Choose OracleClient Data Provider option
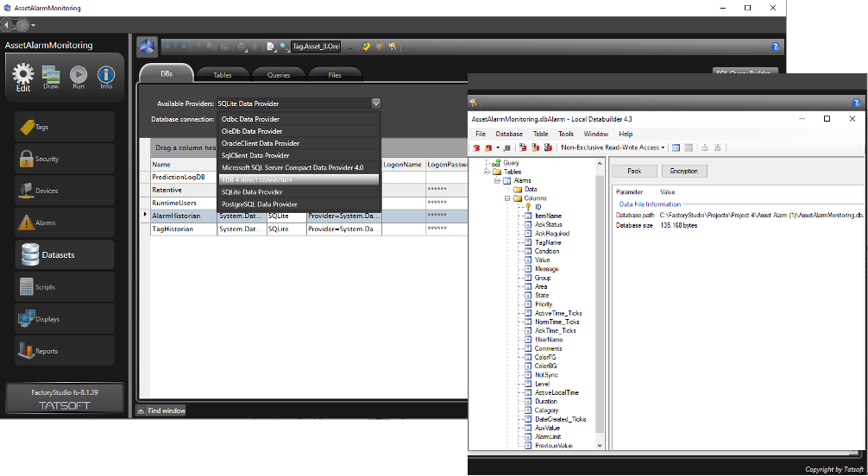The image size is (868, 476). (x=299, y=143)
